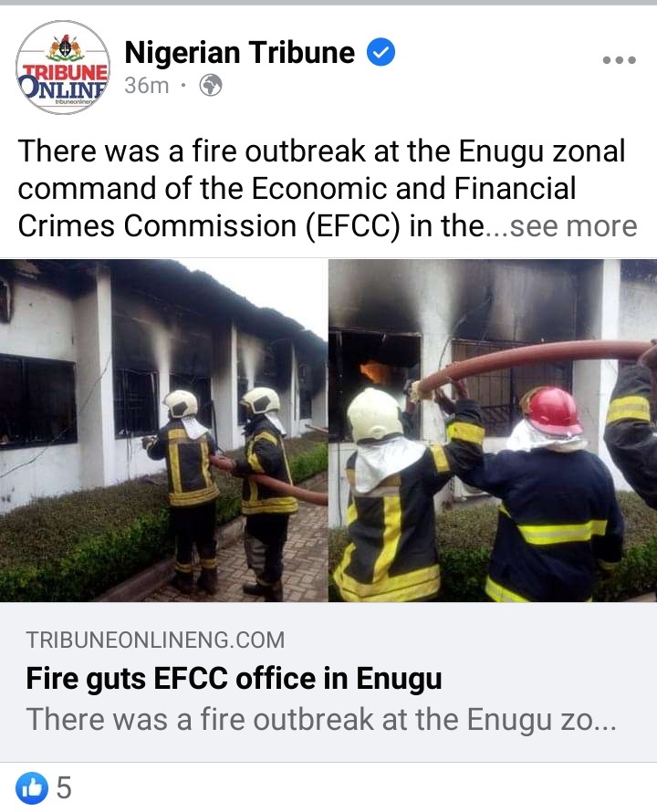Open the left photo of two firefighters

pos(163,431)
